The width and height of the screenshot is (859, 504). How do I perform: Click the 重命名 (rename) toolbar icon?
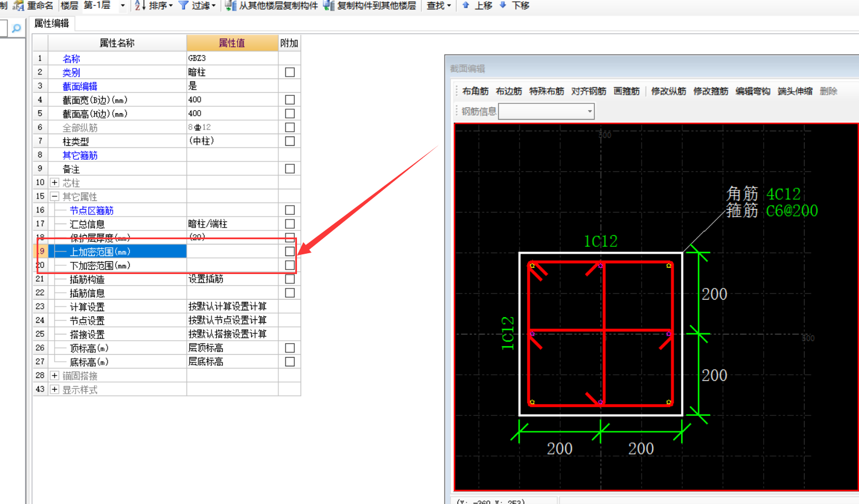[x=19, y=6]
